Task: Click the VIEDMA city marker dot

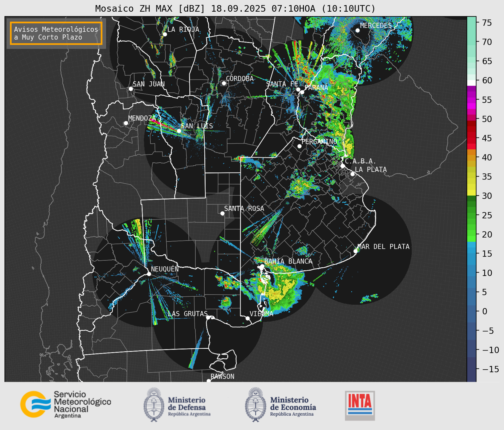Action: pyautogui.click(x=247, y=318)
